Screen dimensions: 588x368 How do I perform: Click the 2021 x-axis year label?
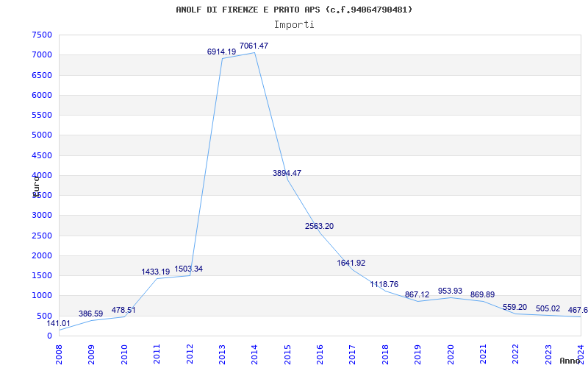click(x=483, y=355)
